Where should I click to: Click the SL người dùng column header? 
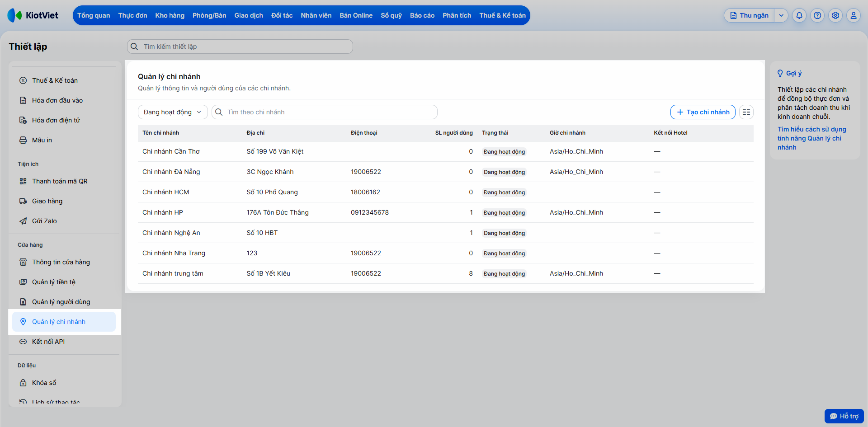click(454, 133)
